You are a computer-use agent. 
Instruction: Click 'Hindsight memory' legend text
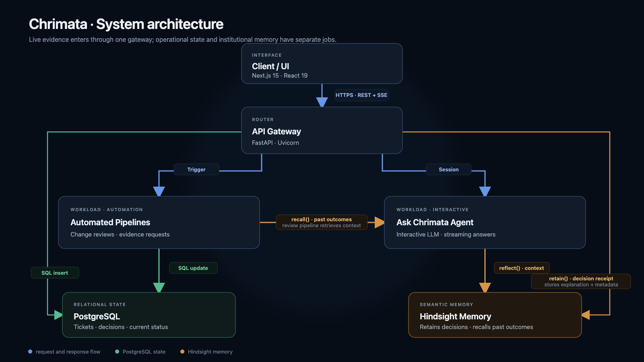pos(210,352)
